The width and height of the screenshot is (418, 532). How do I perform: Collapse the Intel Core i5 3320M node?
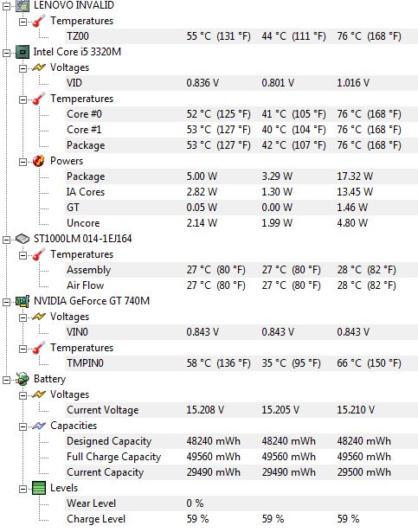pyautogui.click(x=6, y=53)
